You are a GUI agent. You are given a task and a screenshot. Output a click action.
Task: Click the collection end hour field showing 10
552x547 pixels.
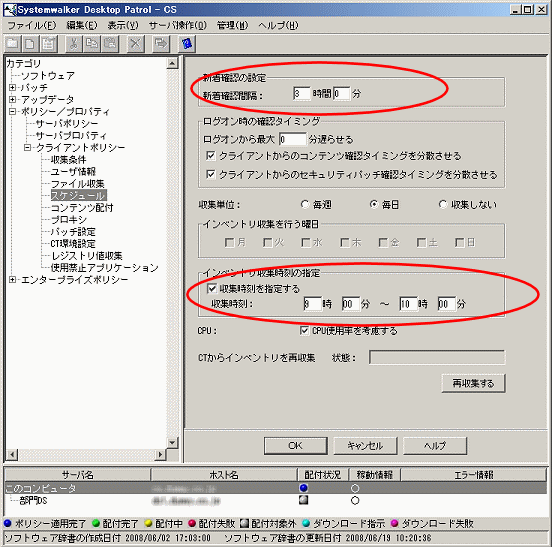(x=408, y=304)
